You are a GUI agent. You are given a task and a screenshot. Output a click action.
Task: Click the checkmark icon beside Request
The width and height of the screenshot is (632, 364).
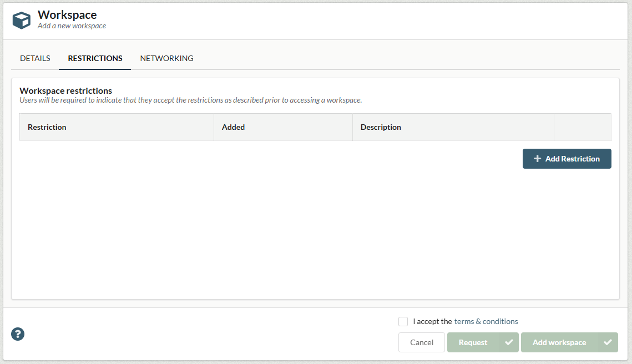point(509,342)
